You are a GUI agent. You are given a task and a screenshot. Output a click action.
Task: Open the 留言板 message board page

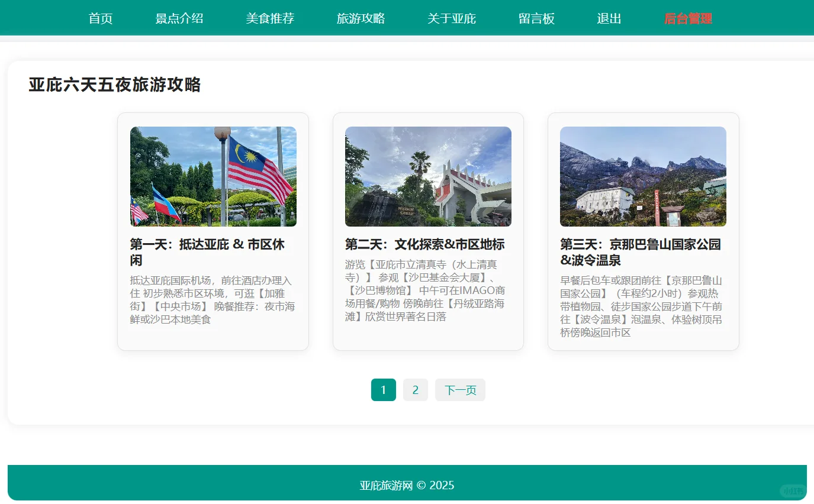536,18
